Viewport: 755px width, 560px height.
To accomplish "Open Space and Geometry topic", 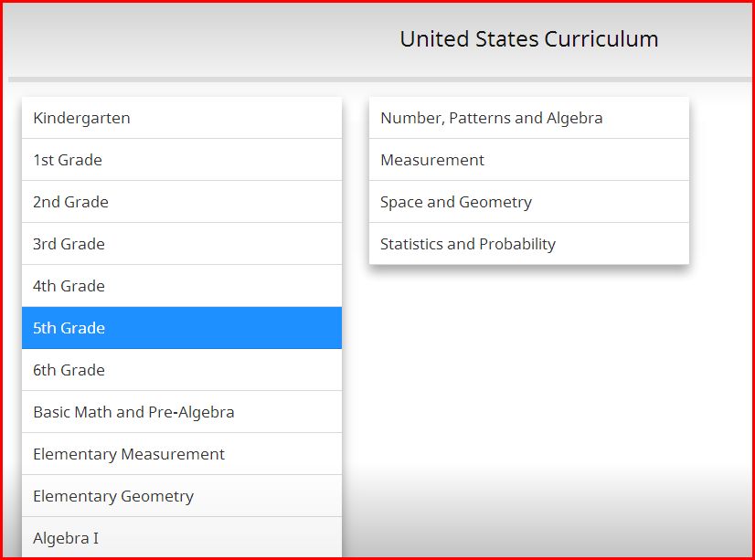I will pyautogui.click(x=528, y=202).
